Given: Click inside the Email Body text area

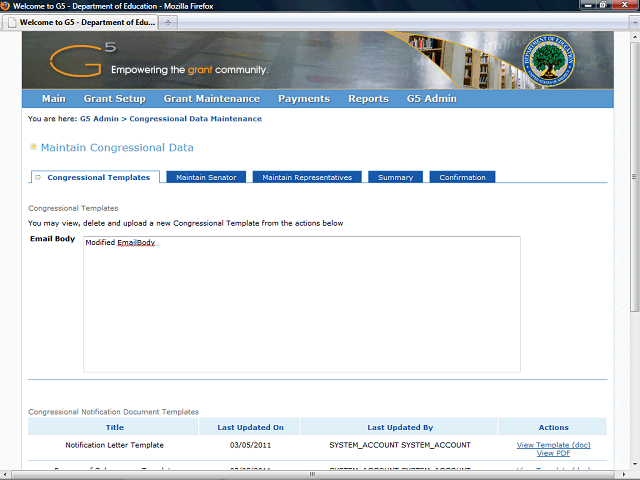Looking at the screenshot, I should (x=302, y=304).
